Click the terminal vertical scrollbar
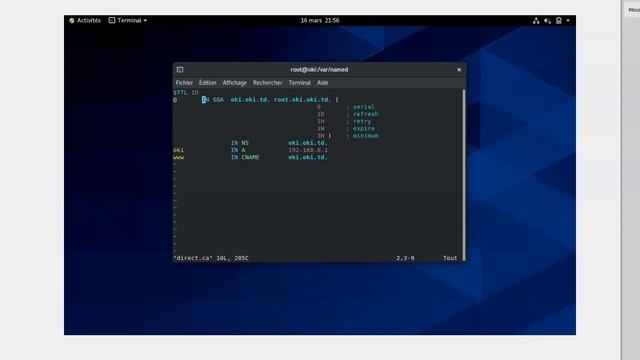 click(x=464, y=175)
